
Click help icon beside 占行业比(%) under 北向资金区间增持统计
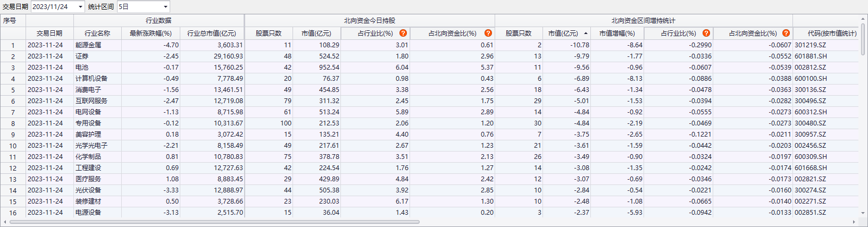(x=706, y=33)
